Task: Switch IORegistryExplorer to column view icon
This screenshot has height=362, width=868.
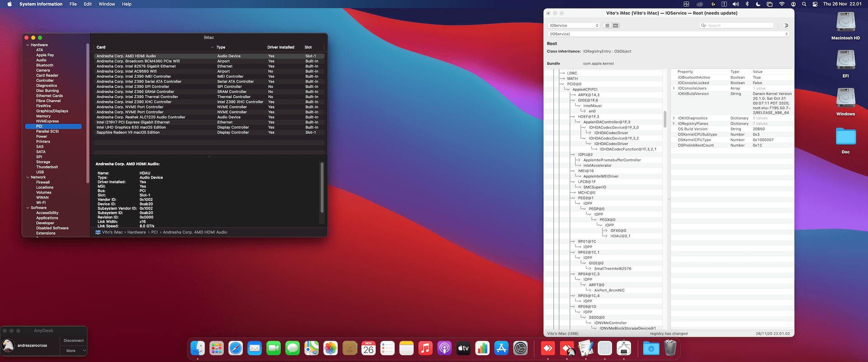Action: [x=615, y=25]
